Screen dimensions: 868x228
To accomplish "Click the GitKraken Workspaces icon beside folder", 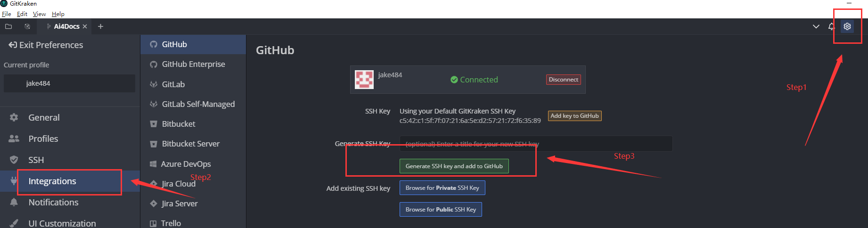I will [27, 26].
